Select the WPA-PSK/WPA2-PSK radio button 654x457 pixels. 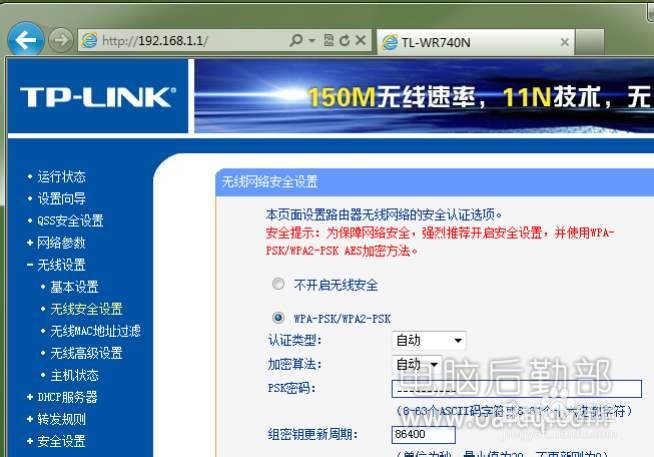[278, 318]
